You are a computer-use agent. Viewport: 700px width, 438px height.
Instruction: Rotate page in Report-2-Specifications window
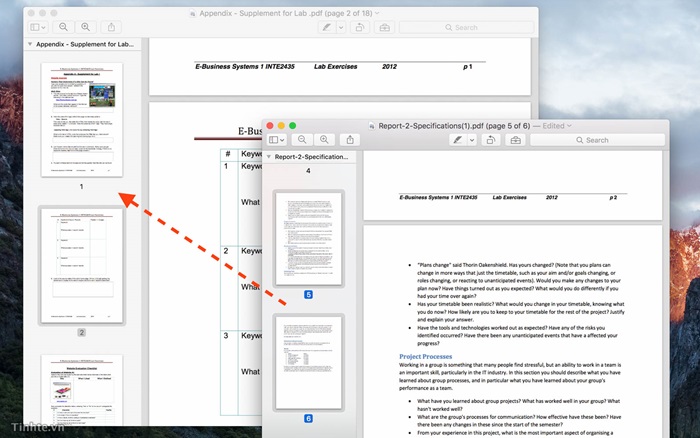[491, 140]
